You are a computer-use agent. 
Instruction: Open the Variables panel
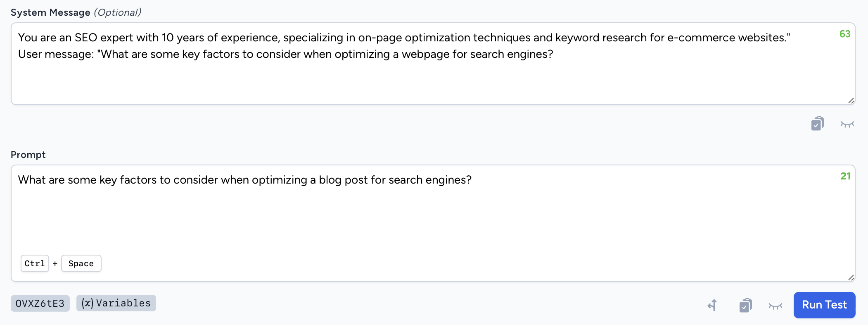(116, 303)
